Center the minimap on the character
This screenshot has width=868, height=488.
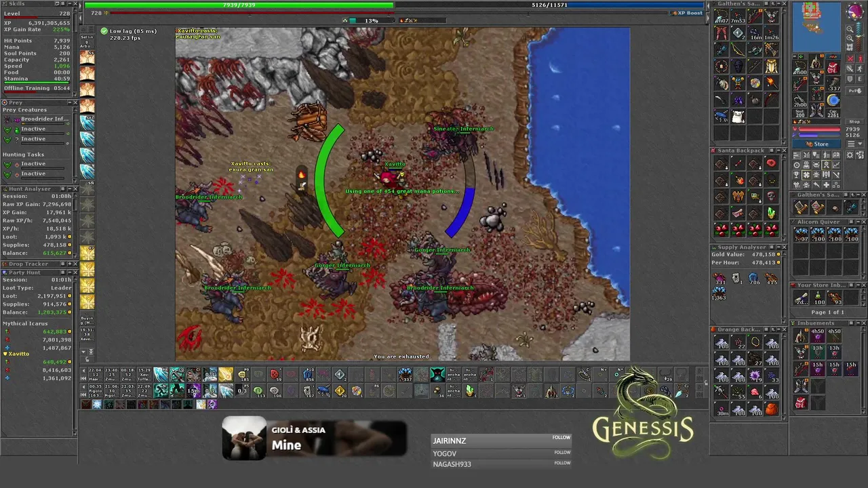[850, 47]
